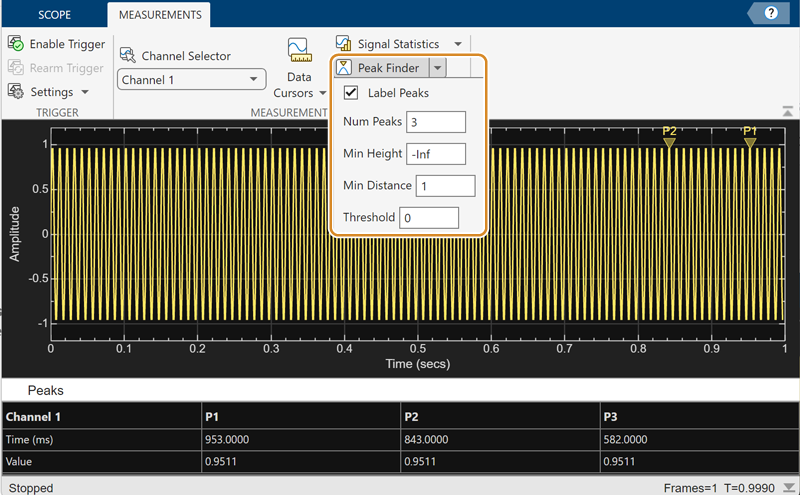Click the collapse toolstrip arrow icon
This screenshot has width=800, height=495.
[787, 111]
